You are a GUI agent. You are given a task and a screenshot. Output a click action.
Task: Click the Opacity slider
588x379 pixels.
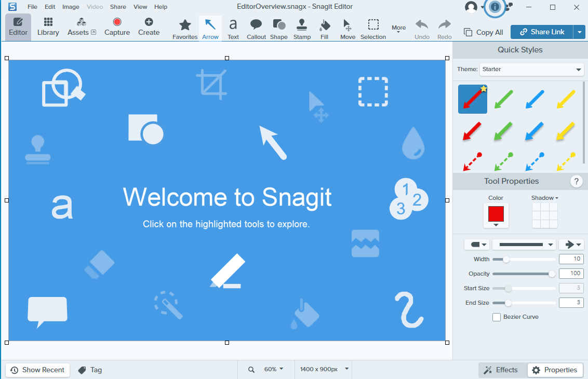pos(524,274)
